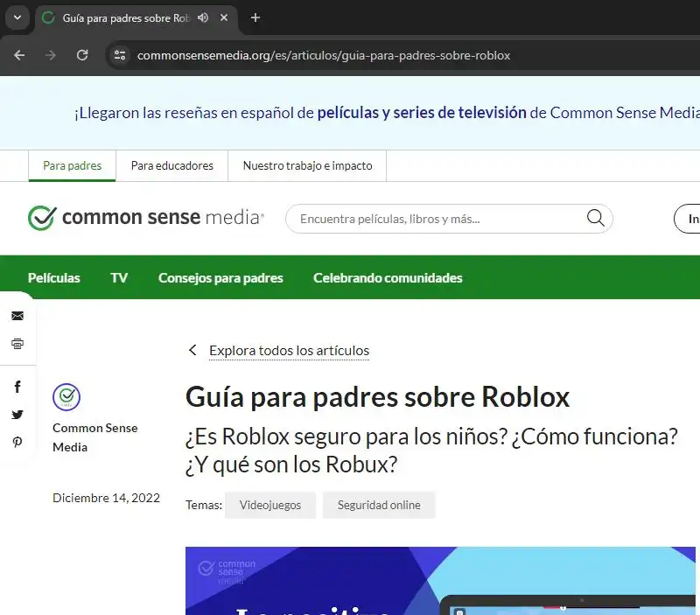Image resolution: width=700 pixels, height=615 pixels.
Task: Follow Explora todos los artículos link
Action: 290,350
